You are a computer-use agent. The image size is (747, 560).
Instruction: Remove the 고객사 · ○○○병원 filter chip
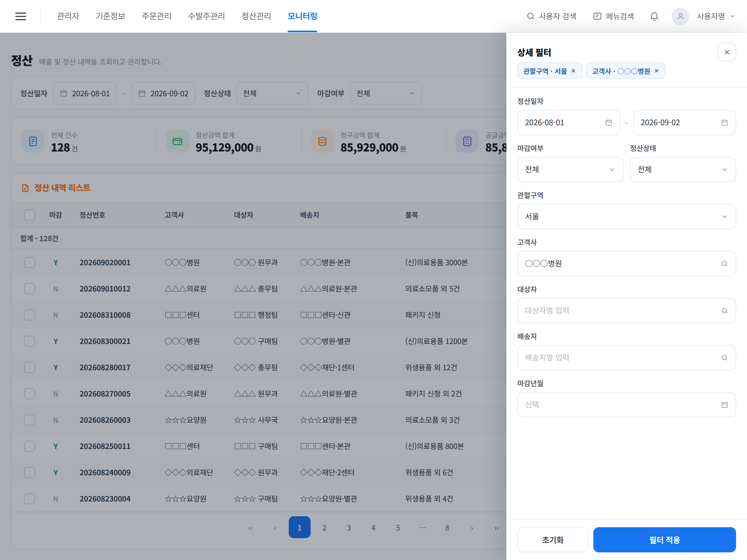pyautogui.click(x=656, y=71)
